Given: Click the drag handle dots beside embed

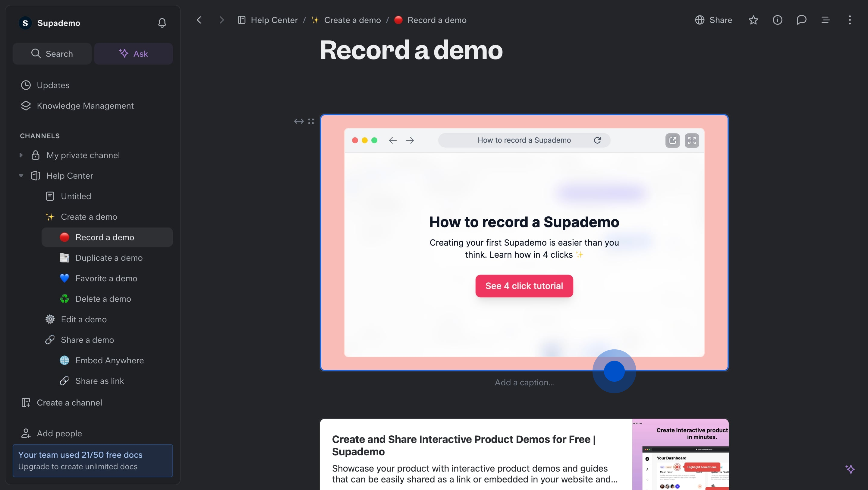Looking at the screenshot, I should 311,121.
